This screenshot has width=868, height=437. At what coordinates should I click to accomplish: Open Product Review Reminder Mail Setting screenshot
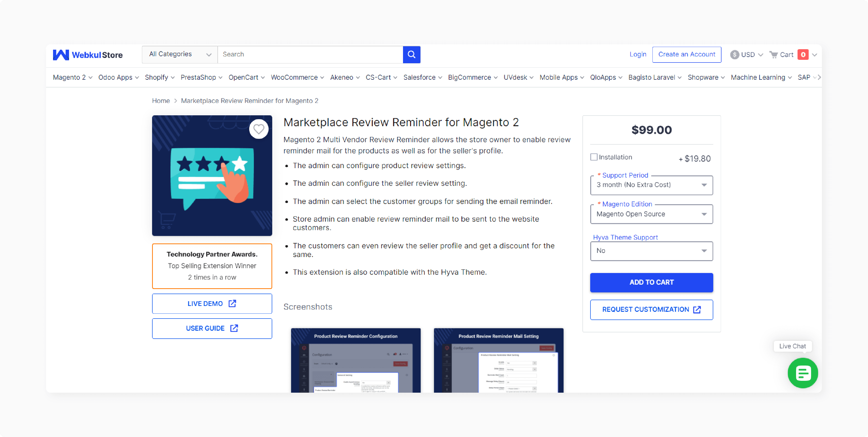[499, 360]
